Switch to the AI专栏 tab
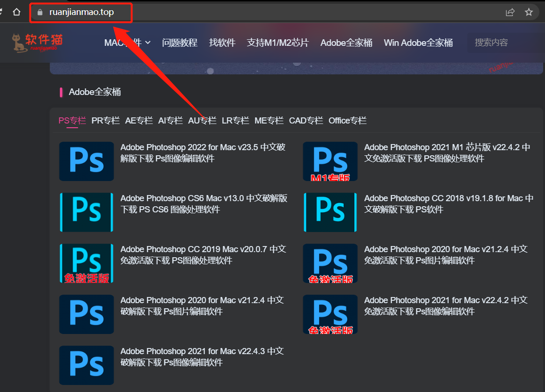 coord(170,121)
